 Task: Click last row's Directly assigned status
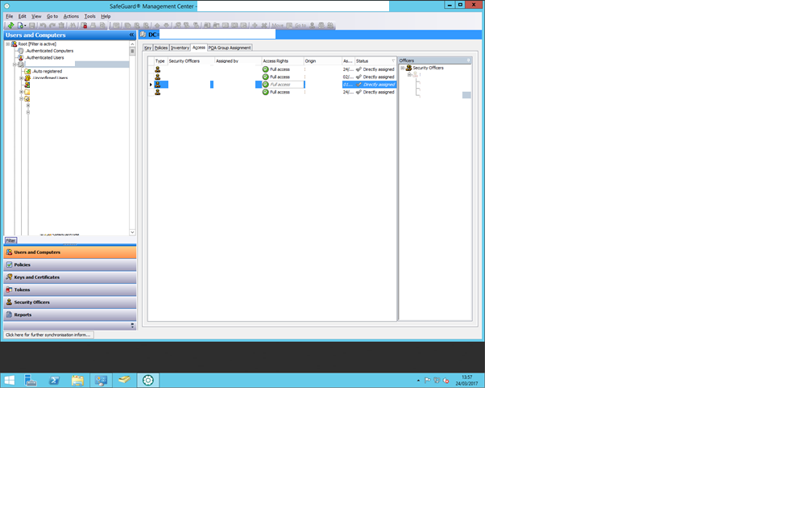(378, 92)
